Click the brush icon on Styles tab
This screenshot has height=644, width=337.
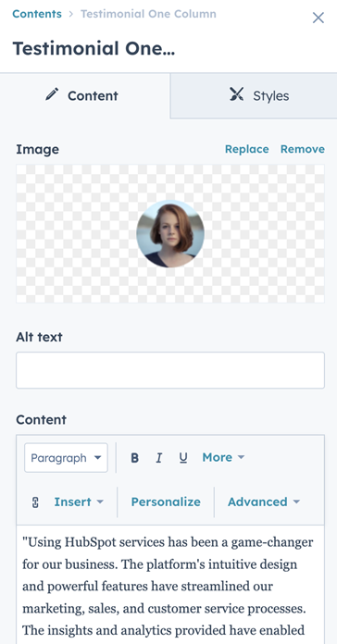[x=237, y=94]
